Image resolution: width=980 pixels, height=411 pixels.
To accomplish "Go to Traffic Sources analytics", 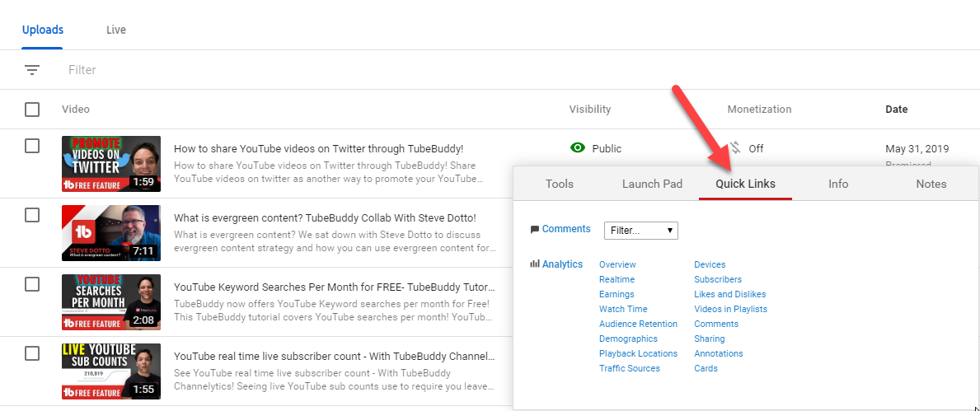I will click(x=629, y=368).
